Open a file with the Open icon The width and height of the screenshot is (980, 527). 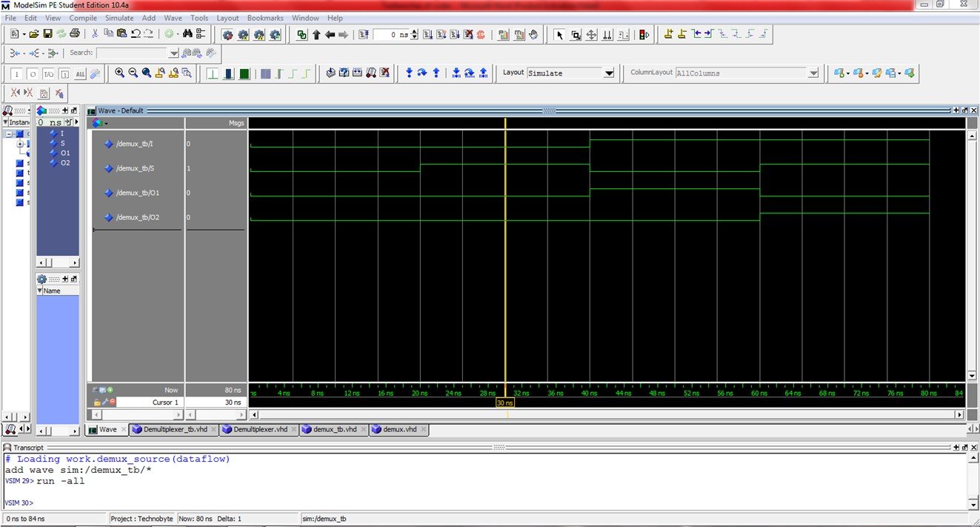tap(34, 34)
